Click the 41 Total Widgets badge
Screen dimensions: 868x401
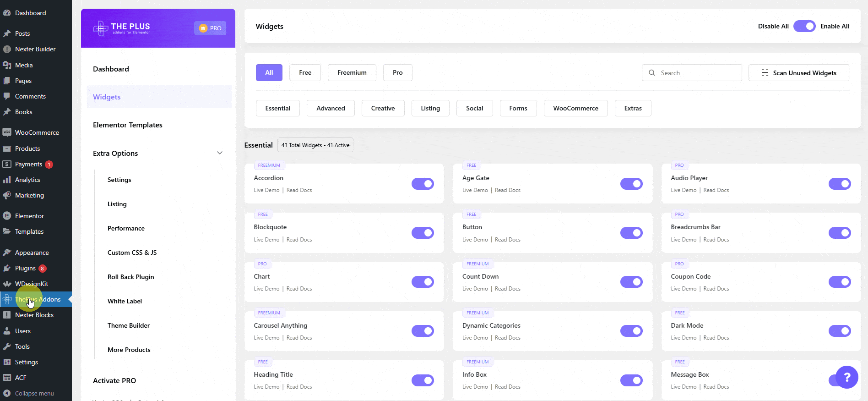pos(315,145)
